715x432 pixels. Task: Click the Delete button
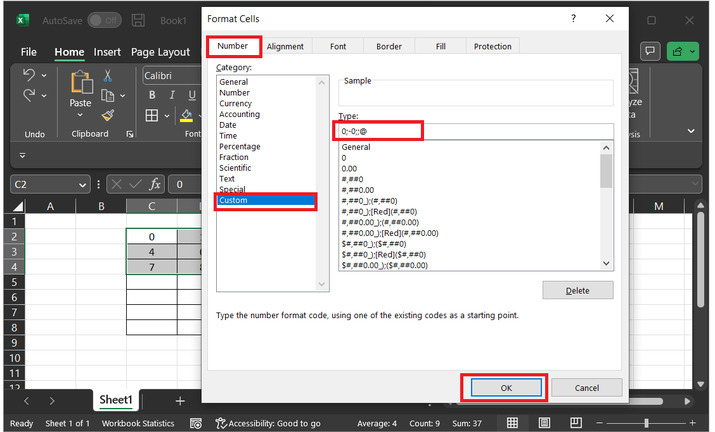pyautogui.click(x=577, y=290)
